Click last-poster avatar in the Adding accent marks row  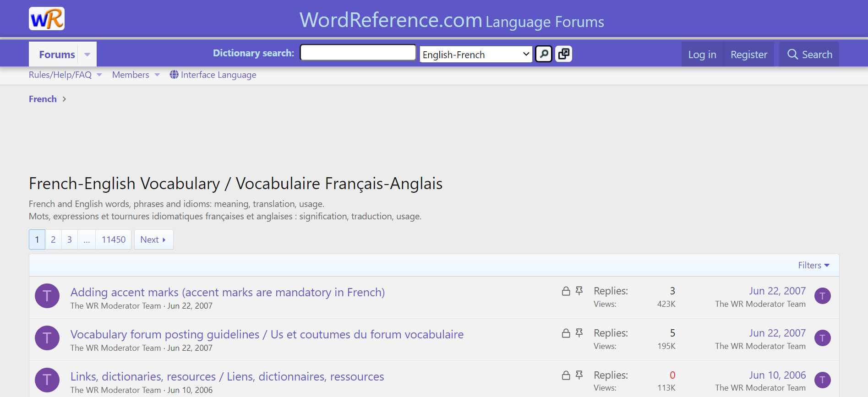click(x=823, y=296)
